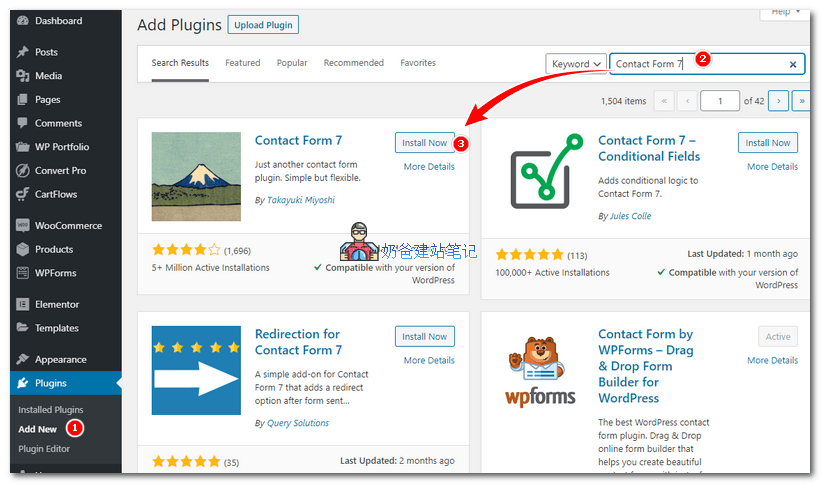Click the Comments bubble icon

click(22, 124)
